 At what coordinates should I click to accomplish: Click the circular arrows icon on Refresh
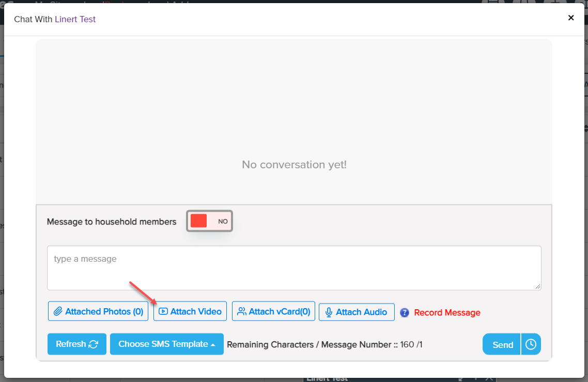click(x=94, y=344)
